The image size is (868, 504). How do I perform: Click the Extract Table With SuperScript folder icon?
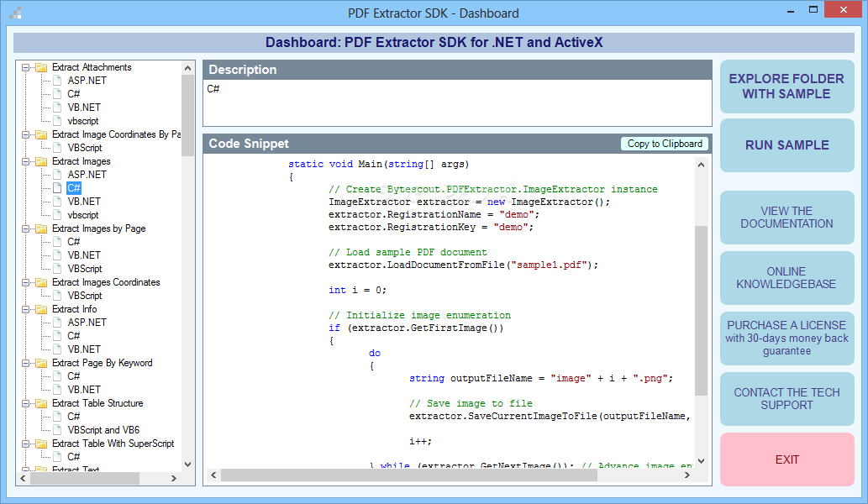point(41,444)
